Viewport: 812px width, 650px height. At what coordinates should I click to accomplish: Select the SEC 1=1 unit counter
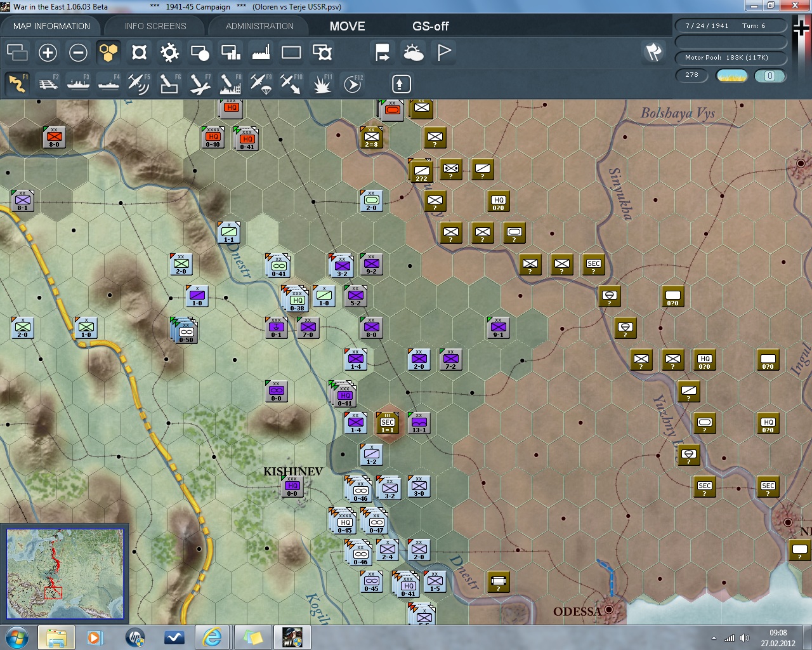click(x=387, y=423)
